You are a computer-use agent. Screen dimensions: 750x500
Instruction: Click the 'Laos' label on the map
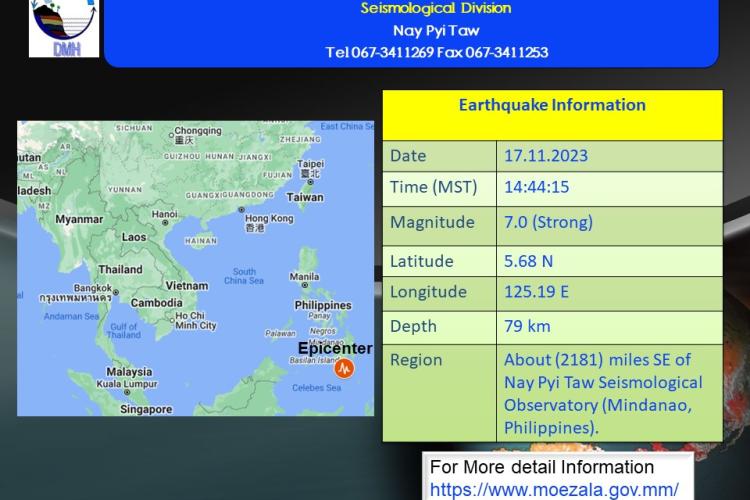pyautogui.click(x=134, y=237)
